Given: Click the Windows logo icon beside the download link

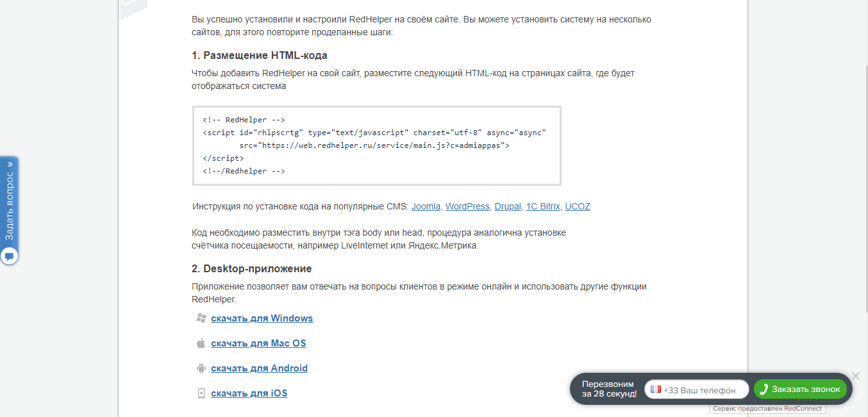Looking at the screenshot, I should coord(201,317).
